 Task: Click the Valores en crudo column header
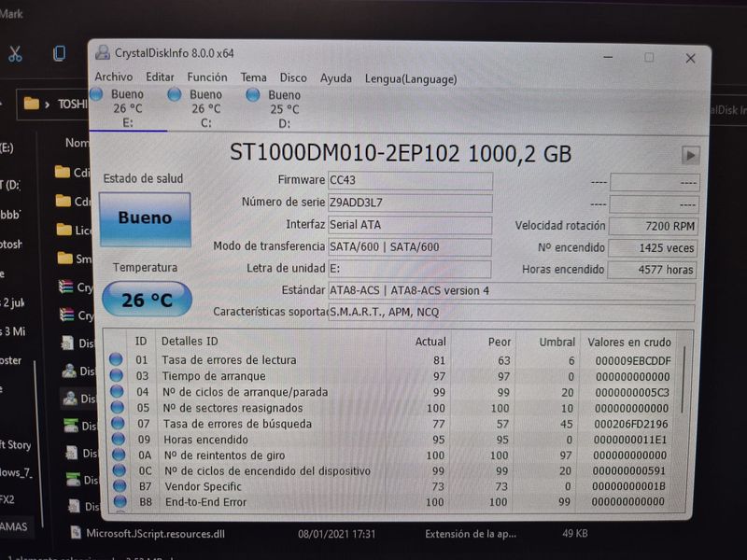click(628, 343)
